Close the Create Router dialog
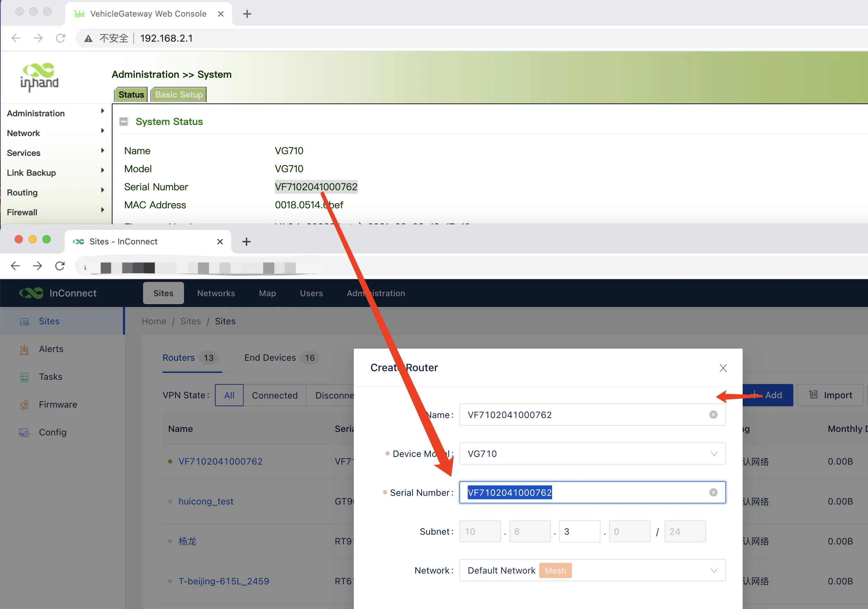Viewport: 868px width, 609px height. pos(723,368)
